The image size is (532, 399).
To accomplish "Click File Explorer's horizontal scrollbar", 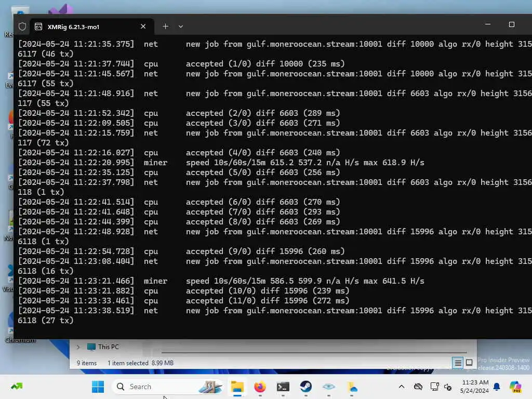I will coord(314,353).
